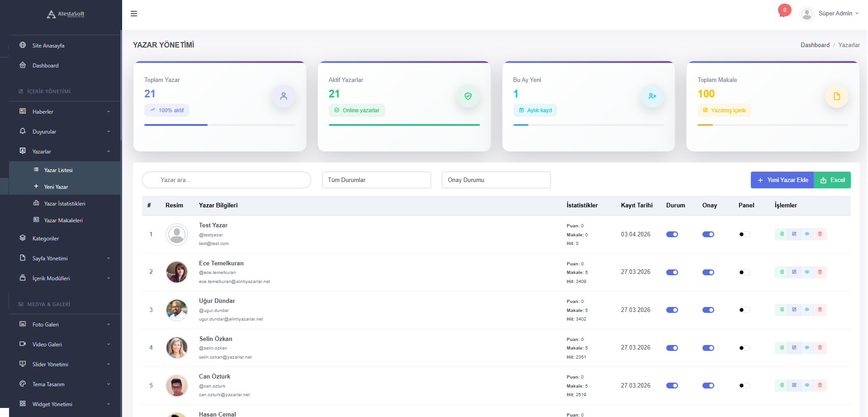Click red trash icon for Can Öztürk
The height and width of the screenshot is (417, 868).
pyautogui.click(x=820, y=385)
